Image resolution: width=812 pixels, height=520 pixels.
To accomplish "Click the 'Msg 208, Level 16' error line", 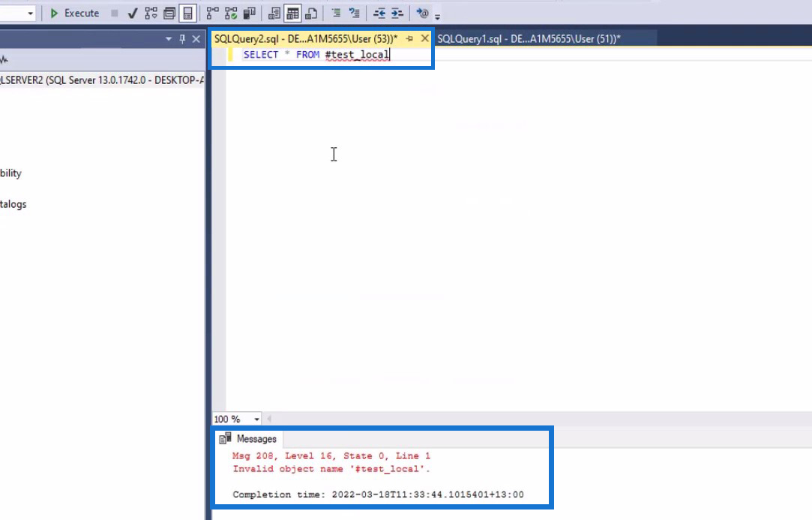I will [x=331, y=455].
